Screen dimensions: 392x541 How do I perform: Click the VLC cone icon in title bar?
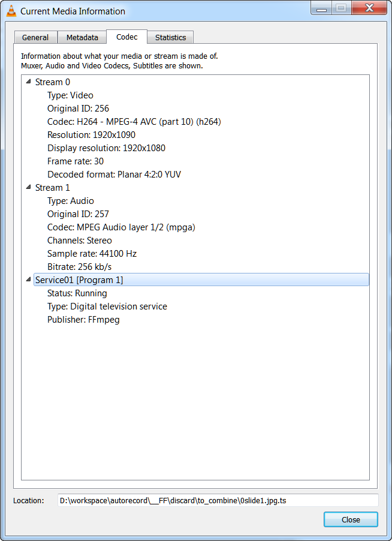(11, 11)
